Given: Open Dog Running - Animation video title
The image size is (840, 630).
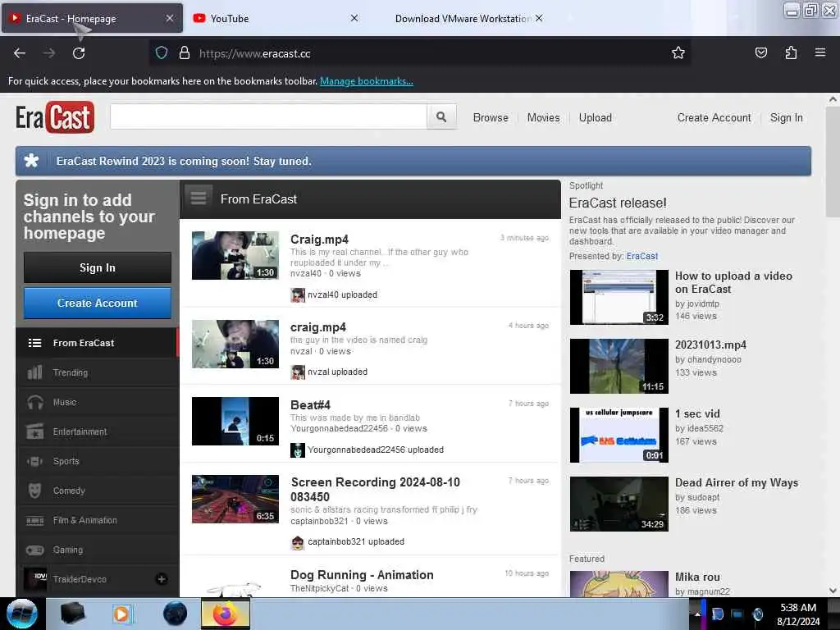Looking at the screenshot, I should coord(362,575).
